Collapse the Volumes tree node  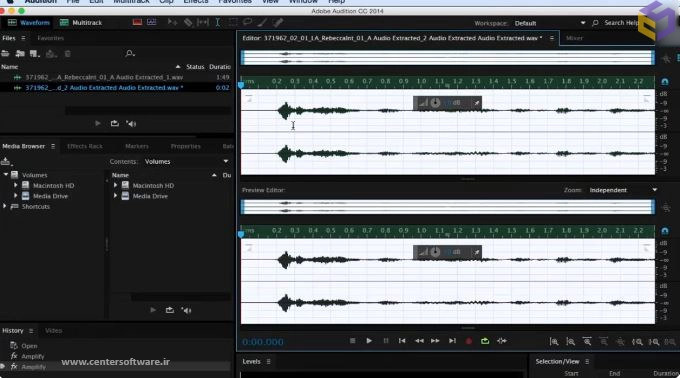point(6,175)
